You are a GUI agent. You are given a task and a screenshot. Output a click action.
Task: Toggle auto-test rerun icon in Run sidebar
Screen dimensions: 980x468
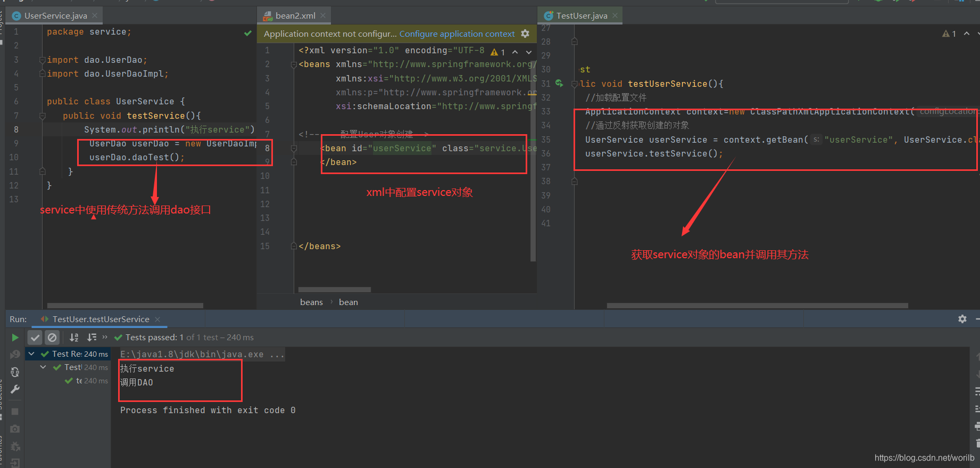click(x=15, y=372)
